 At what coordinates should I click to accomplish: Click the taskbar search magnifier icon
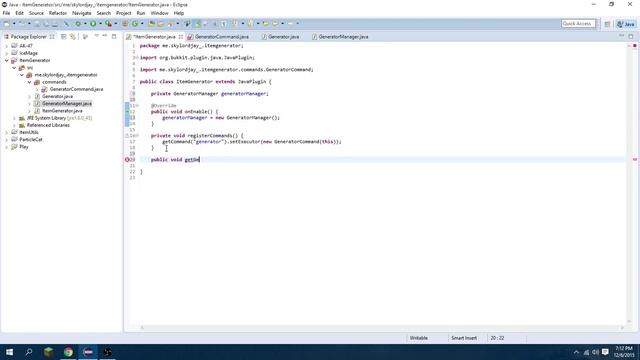tap(29, 352)
